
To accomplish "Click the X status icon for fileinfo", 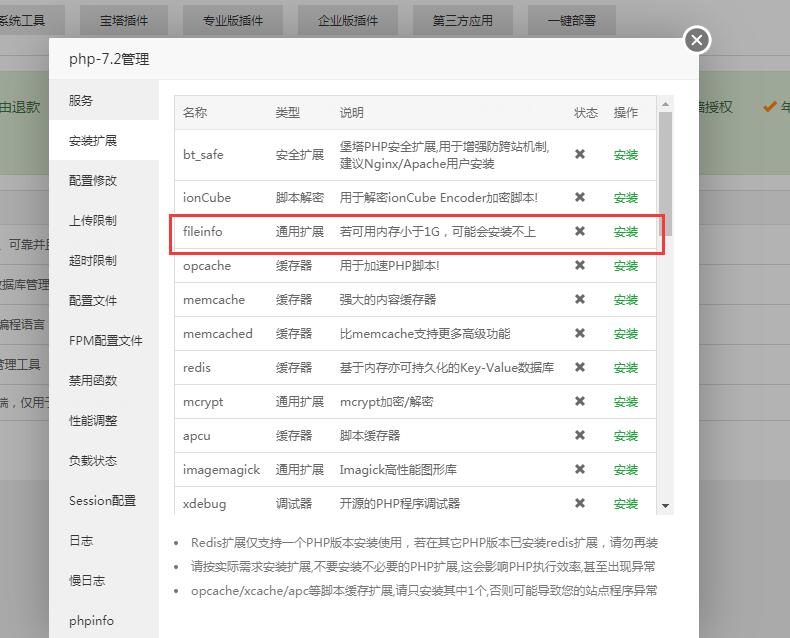I will (580, 232).
